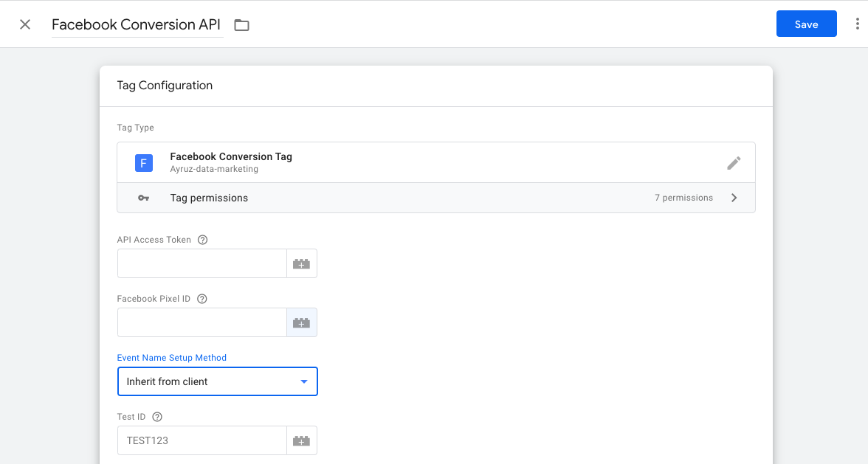Click the folder icon next to tag name
This screenshot has height=464, width=868.
tap(241, 25)
